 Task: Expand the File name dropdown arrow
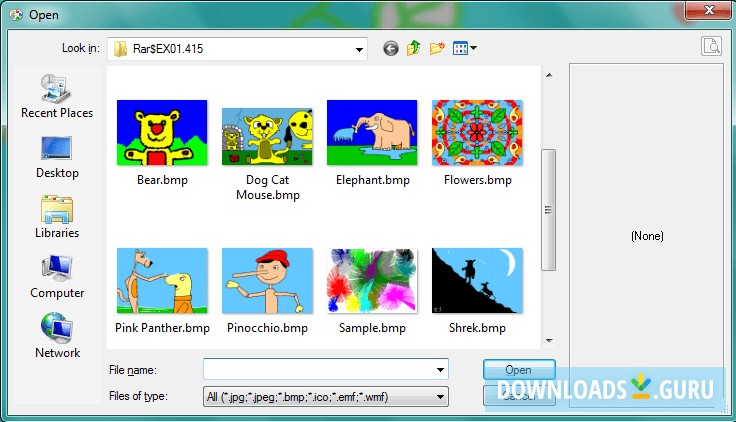(x=440, y=370)
